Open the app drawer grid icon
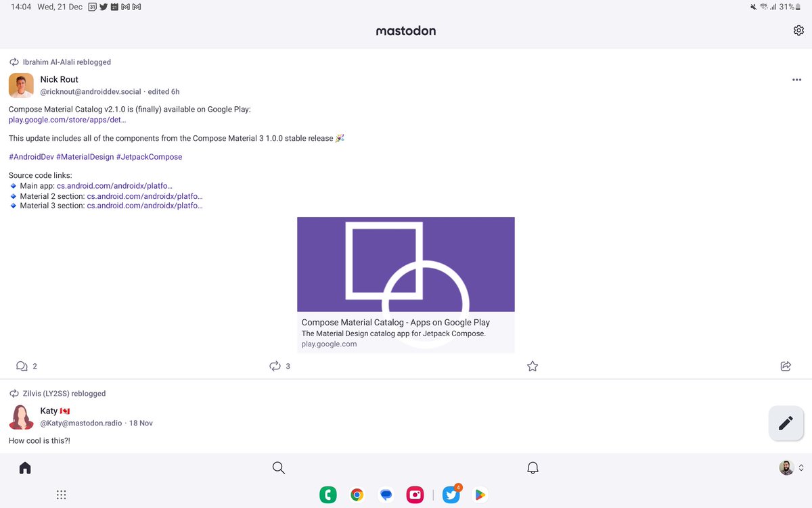The width and height of the screenshot is (812, 508). tap(61, 494)
